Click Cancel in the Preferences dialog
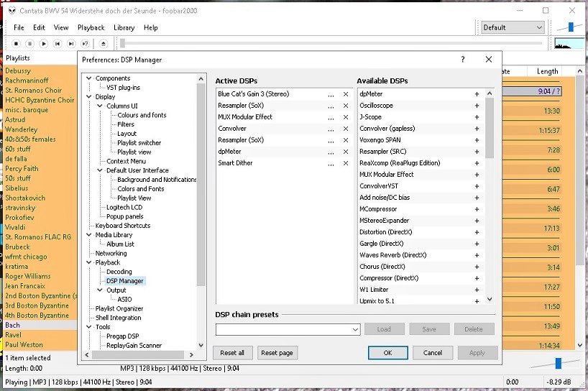The image size is (588, 391). coord(433,353)
